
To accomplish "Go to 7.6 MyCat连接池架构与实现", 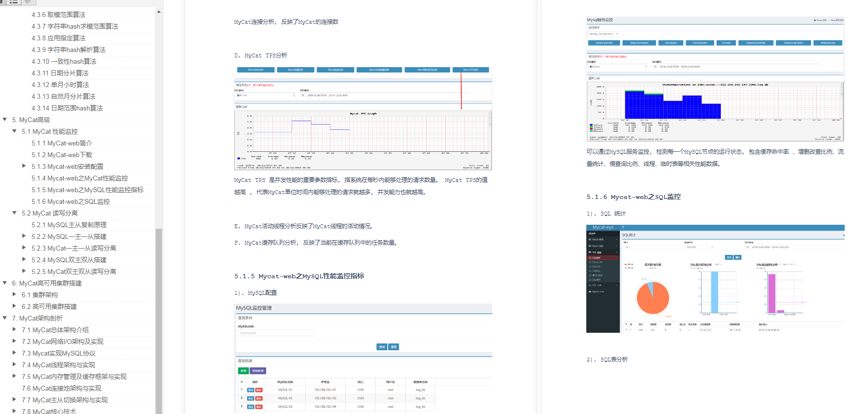I will click(62, 388).
